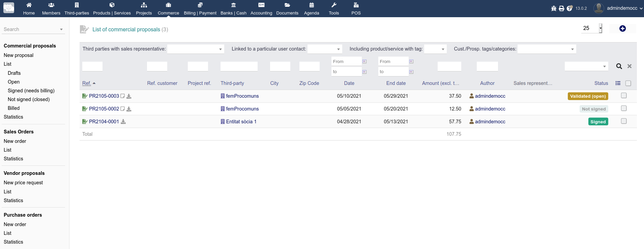
Task: Click the print icon in top bar
Action: pos(561,8)
